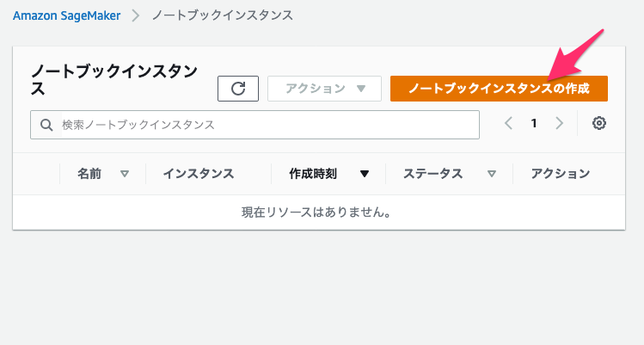
Task: Click the 作成時刻 column header text
Action: (313, 174)
